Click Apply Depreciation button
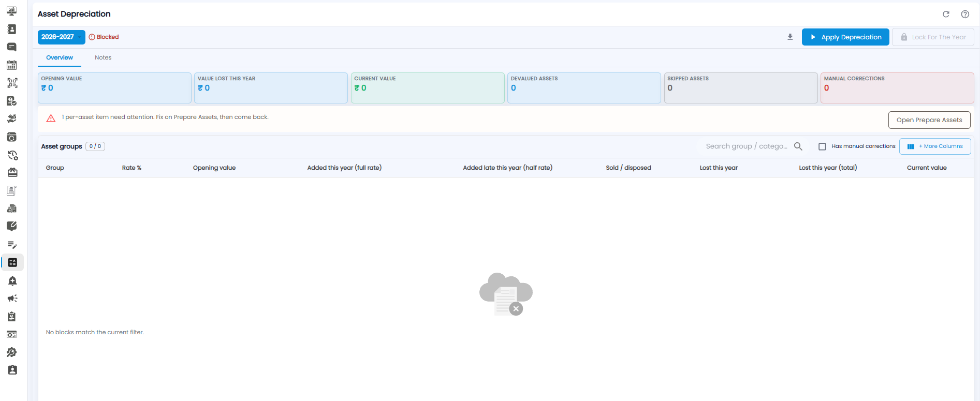Image resolution: width=980 pixels, height=401 pixels. [845, 37]
